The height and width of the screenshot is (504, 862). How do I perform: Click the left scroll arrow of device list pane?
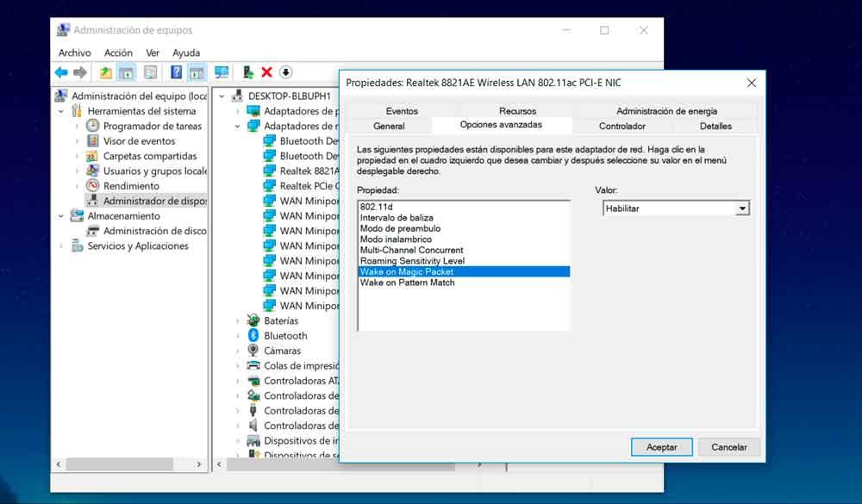tap(219, 464)
